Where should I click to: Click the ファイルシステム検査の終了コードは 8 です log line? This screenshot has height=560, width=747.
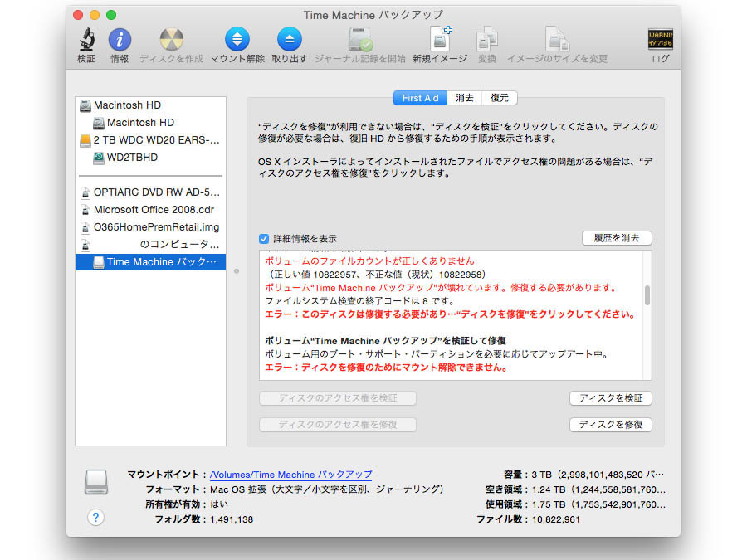point(359,301)
